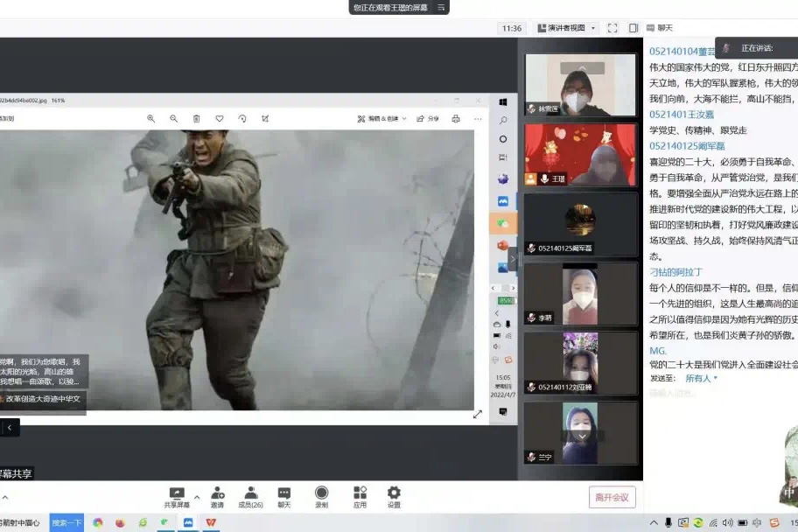Open WeChat icon on shared taskbar

pos(503,223)
